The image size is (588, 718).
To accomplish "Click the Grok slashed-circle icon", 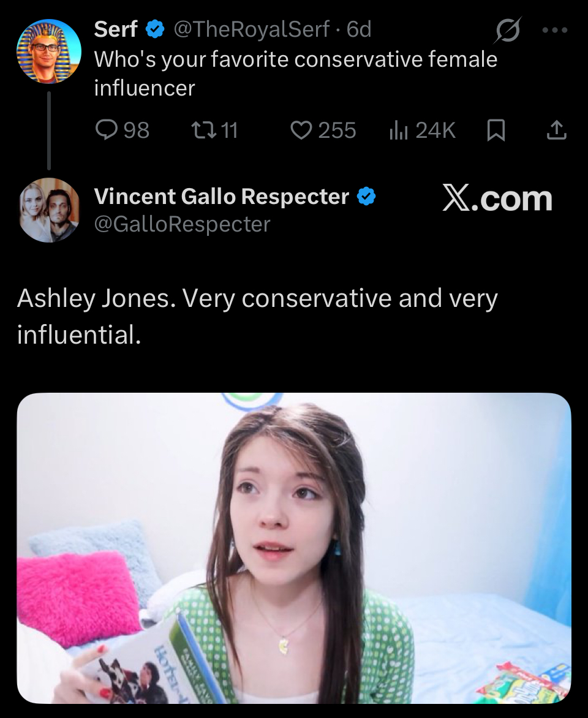I will pos(507,29).
